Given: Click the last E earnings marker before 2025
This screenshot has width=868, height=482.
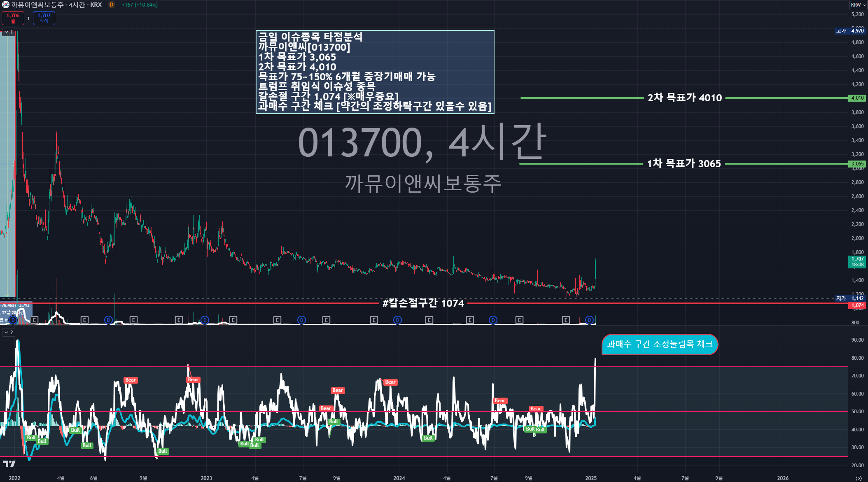Looking at the screenshot, I should 566,320.
